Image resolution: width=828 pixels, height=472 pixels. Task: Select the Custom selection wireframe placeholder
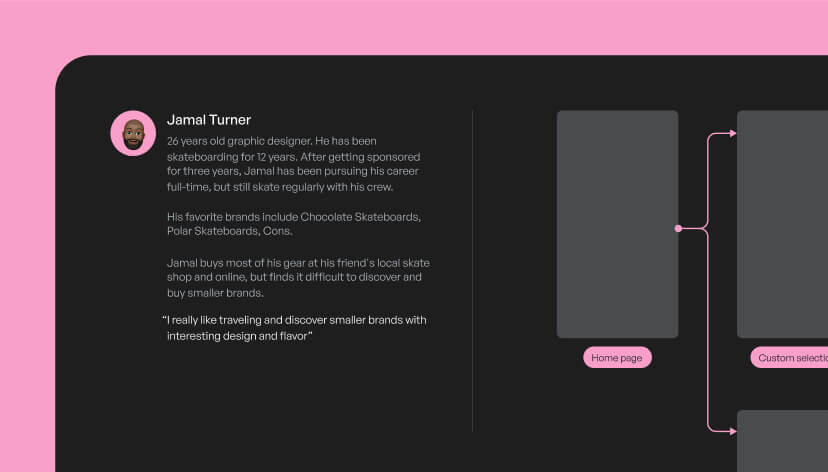tap(783, 224)
